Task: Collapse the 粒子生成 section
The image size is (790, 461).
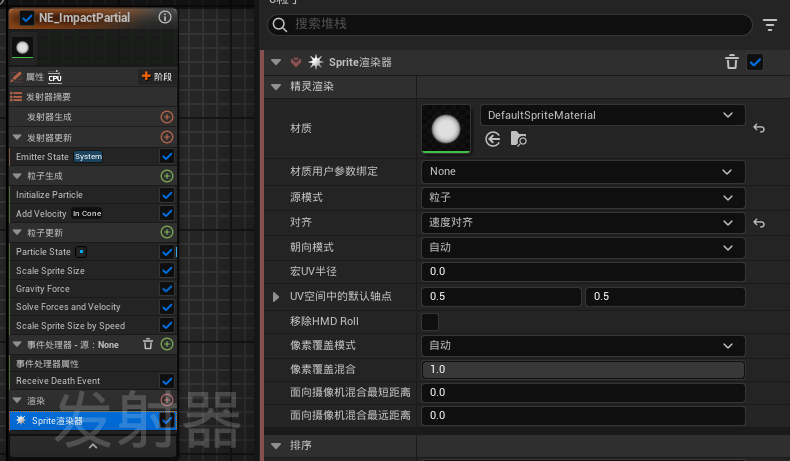Action: (x=17, y=176)
